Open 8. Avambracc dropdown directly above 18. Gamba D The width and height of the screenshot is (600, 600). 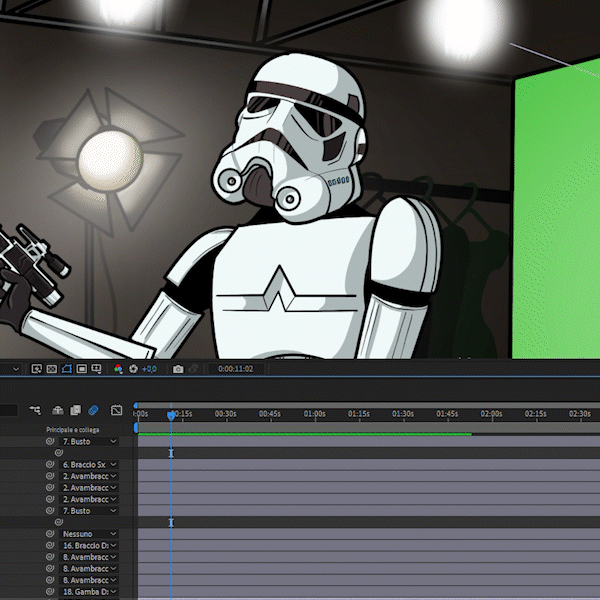coord(89,580)
